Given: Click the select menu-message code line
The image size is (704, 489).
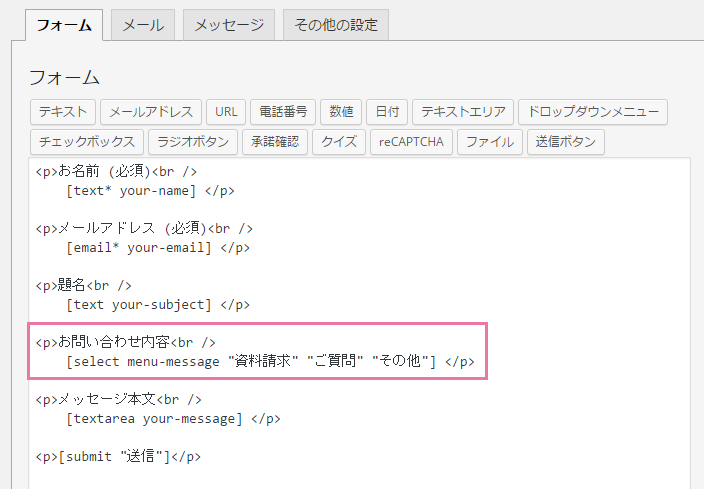Looking at the screenshot, I should point(270,361).
